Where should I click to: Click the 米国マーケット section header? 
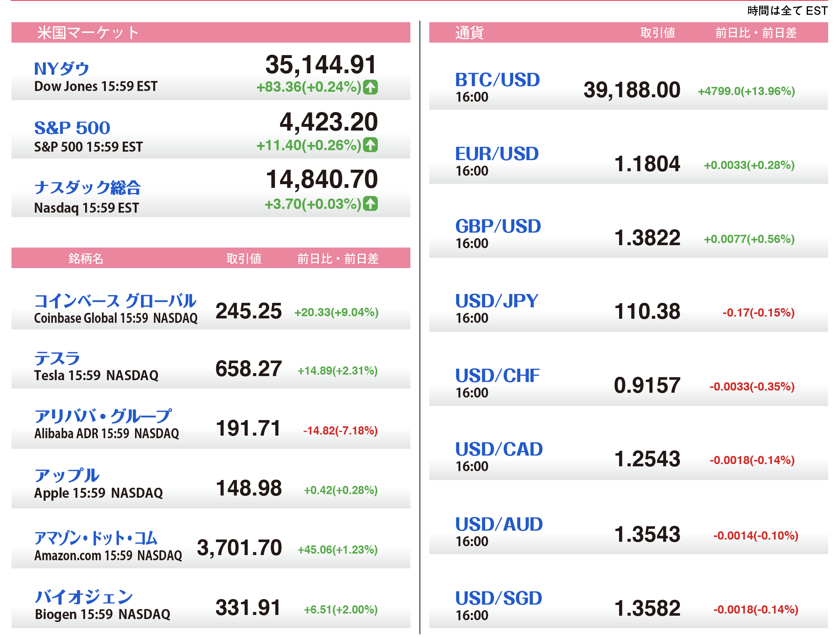coord(88,33)
